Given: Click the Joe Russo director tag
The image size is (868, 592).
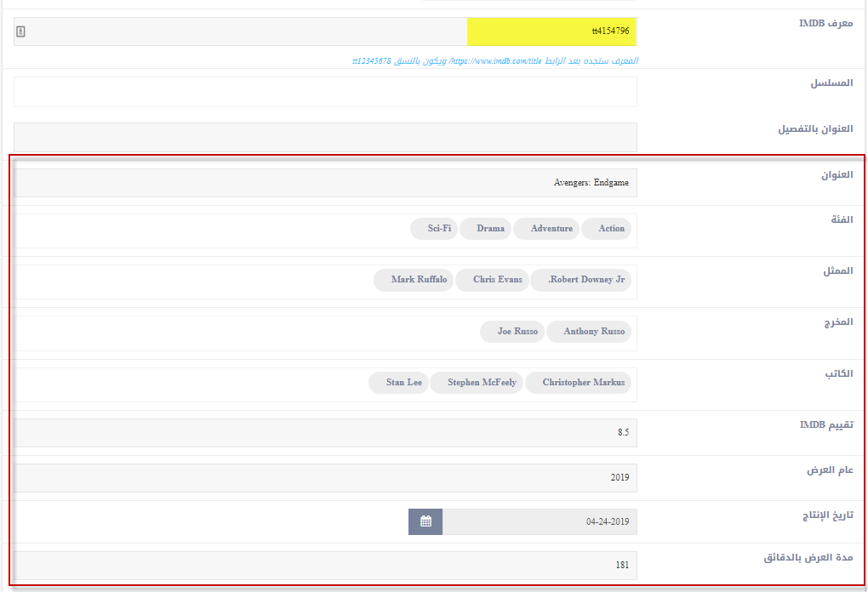Looking at the screenshot, I should tap(512, 332).
